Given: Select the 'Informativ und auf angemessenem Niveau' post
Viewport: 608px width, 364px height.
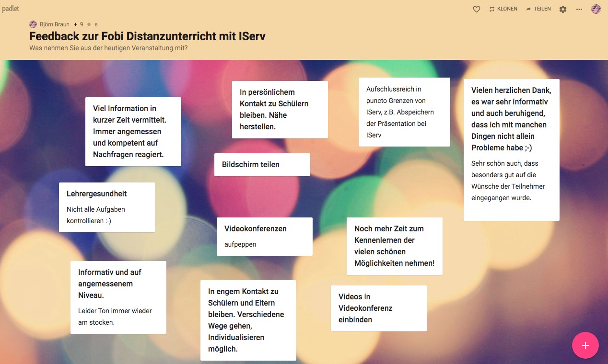Looking at the screenshot, I should click(x=118, y=297).
